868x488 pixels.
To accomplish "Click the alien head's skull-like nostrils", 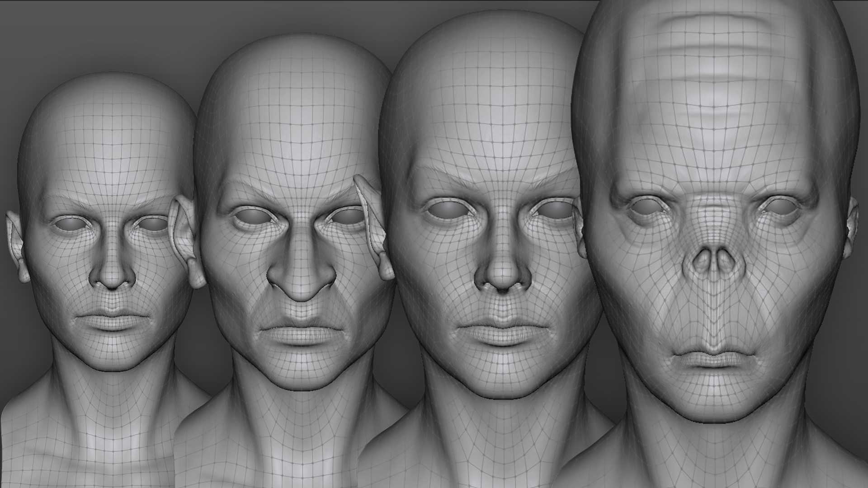I will point(713,261).
